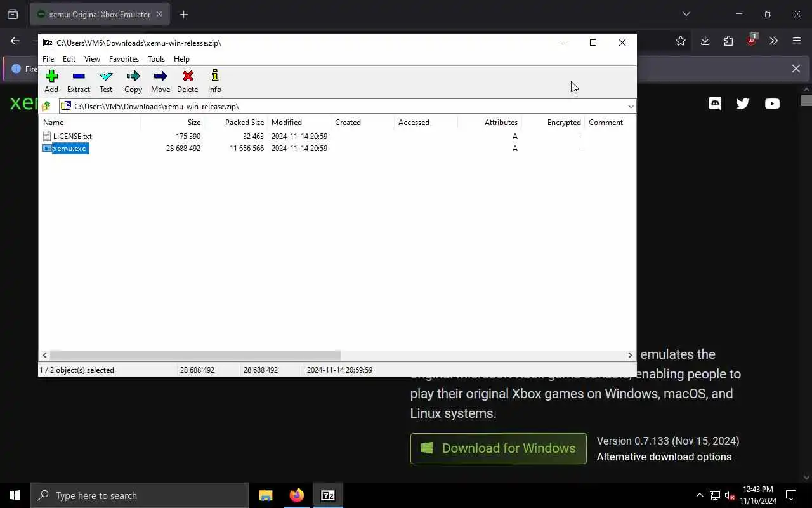Open Firefox extensions puzzle icon
Image resolution: width=812 pixels, height=508 pixels.
click(x=728, y=41)
